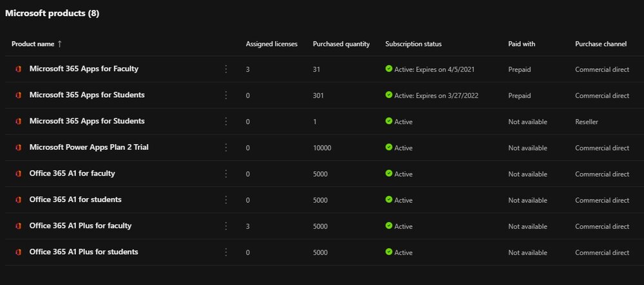This screenshot has width=644, height=285.
Task: Click green check icon for Expires on 4/5/2021 status
Action: (389, 69)
